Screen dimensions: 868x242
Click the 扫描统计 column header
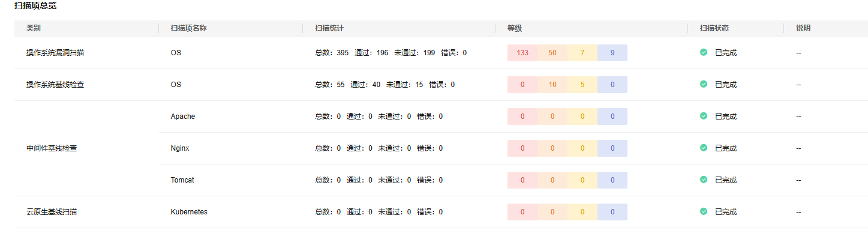(x=329, y=28)
